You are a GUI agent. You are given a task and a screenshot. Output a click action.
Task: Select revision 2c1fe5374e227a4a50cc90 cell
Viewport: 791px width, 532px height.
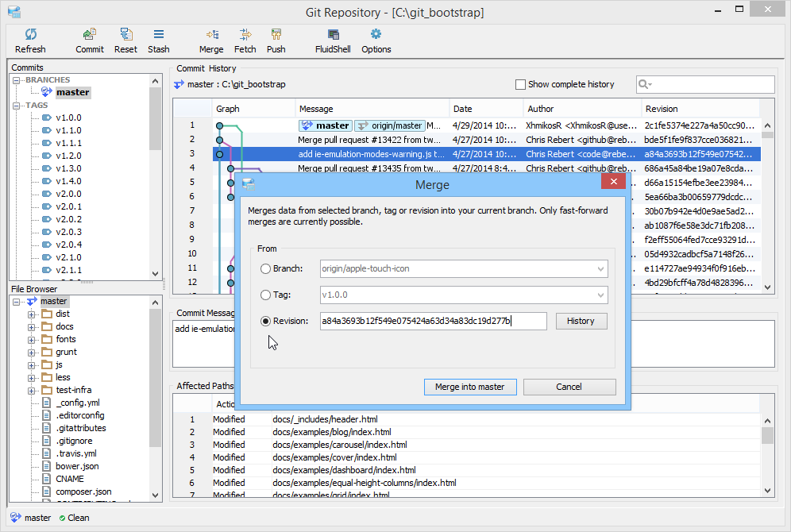point(700,125)
